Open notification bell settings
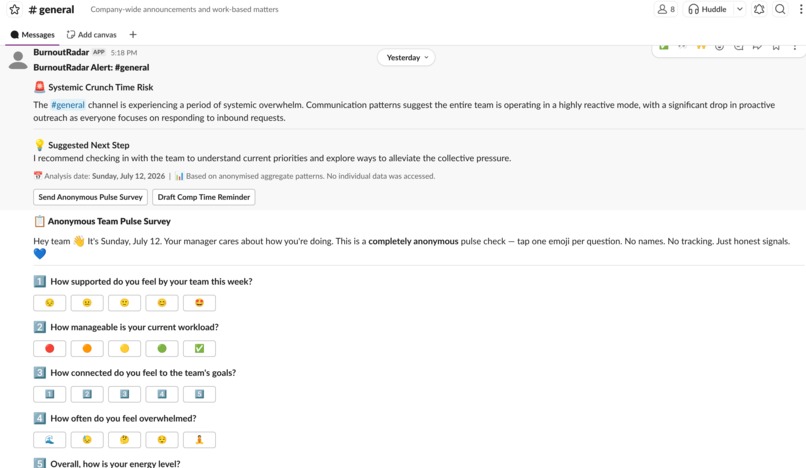The image size is (806, 468). (759, 9)
